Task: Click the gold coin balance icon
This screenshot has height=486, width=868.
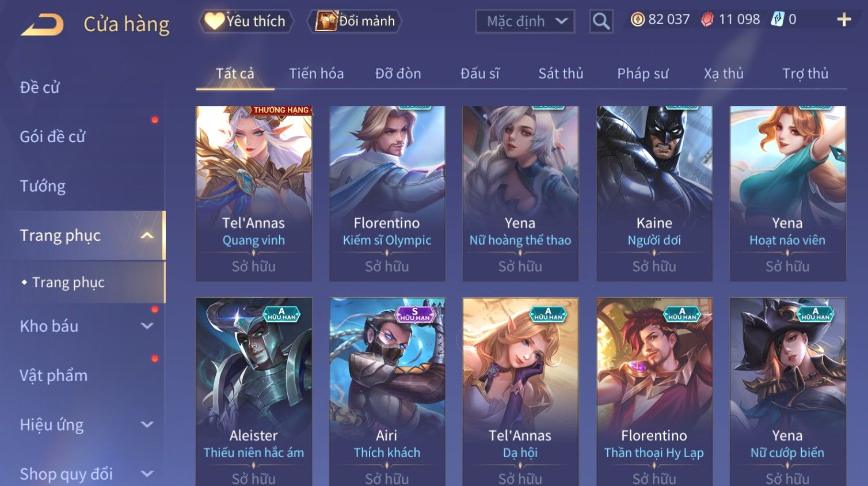Action: 637,20
